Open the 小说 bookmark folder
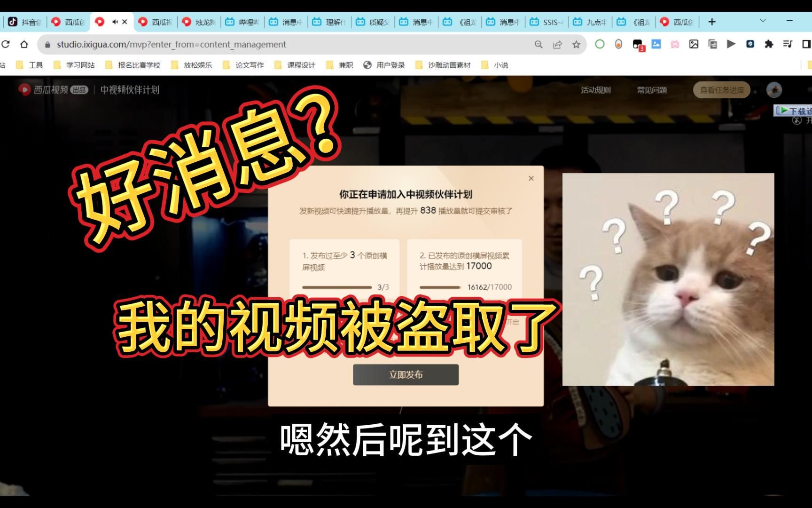This screenshot has height=508, width=812. (x=495, y=65)
